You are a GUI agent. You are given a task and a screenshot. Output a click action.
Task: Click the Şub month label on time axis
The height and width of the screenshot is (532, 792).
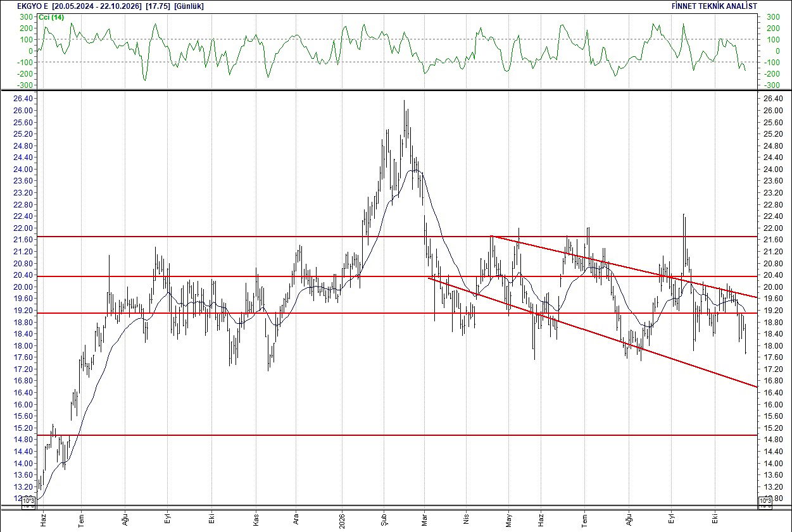click(x=384, y=519)
